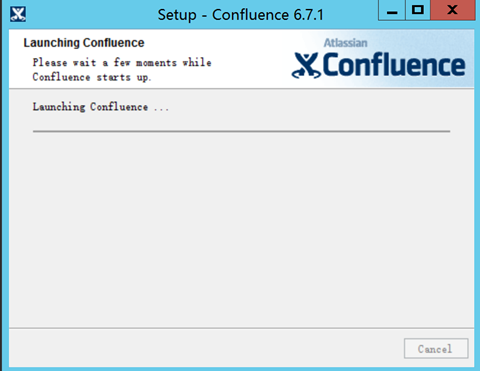Viewport: 480px width, 371px height.
Task: Maximize the Confluence Setup window
Action: click(x=418, y=10)
